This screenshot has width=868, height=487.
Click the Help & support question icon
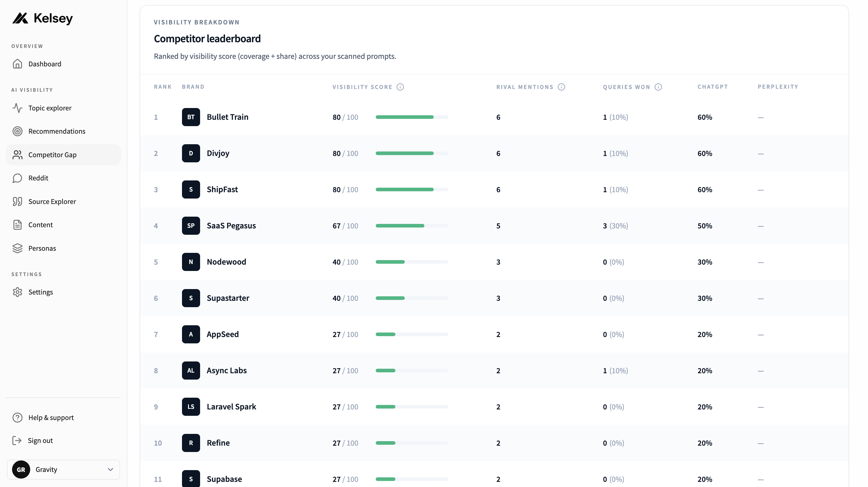click(x=18, y=418)
